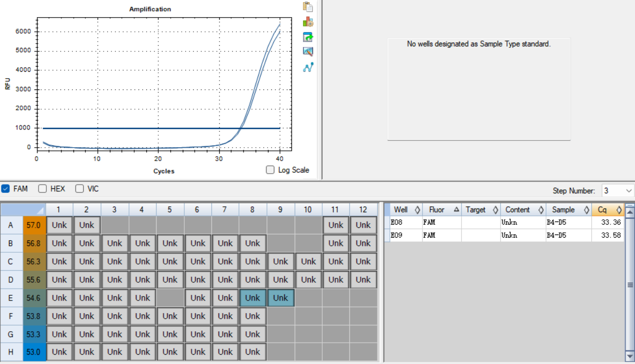
Task: Select well A12 Unk
Action: point(363,225)
